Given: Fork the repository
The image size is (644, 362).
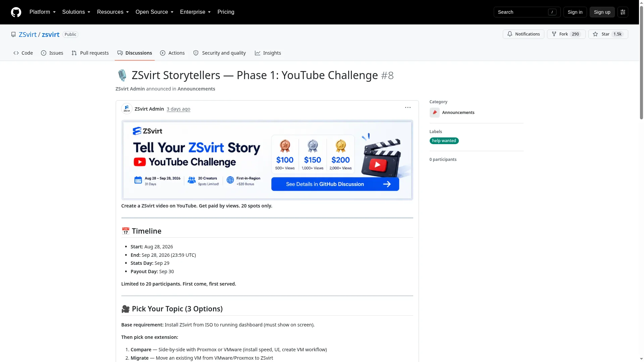Looking at the screenshot, I should (566, 34).
